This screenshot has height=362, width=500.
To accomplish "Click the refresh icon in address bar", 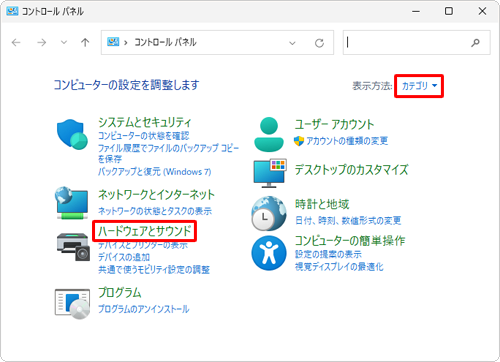I will click(x=319, y=43).
